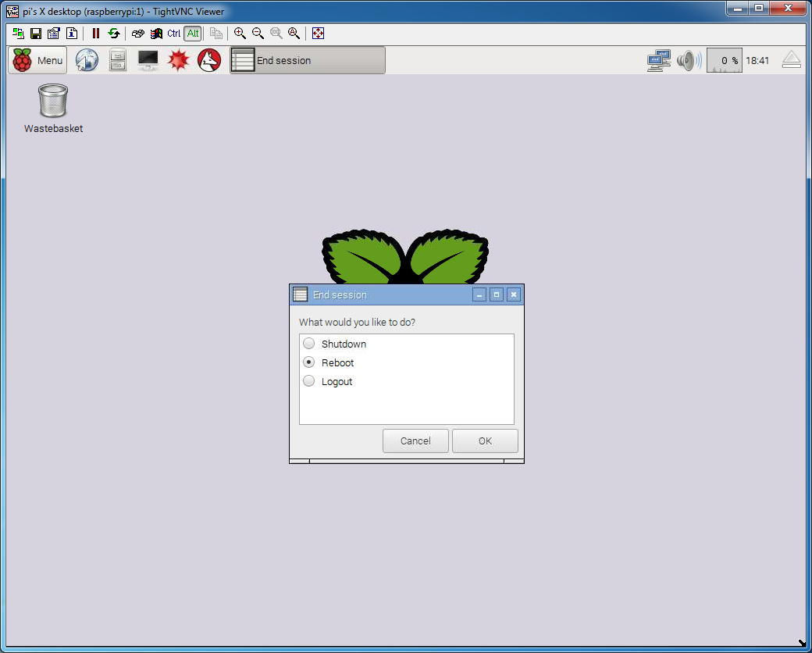Launch the web browser globe icon
The image size is (812, 653).
click(x=87, y=60)
